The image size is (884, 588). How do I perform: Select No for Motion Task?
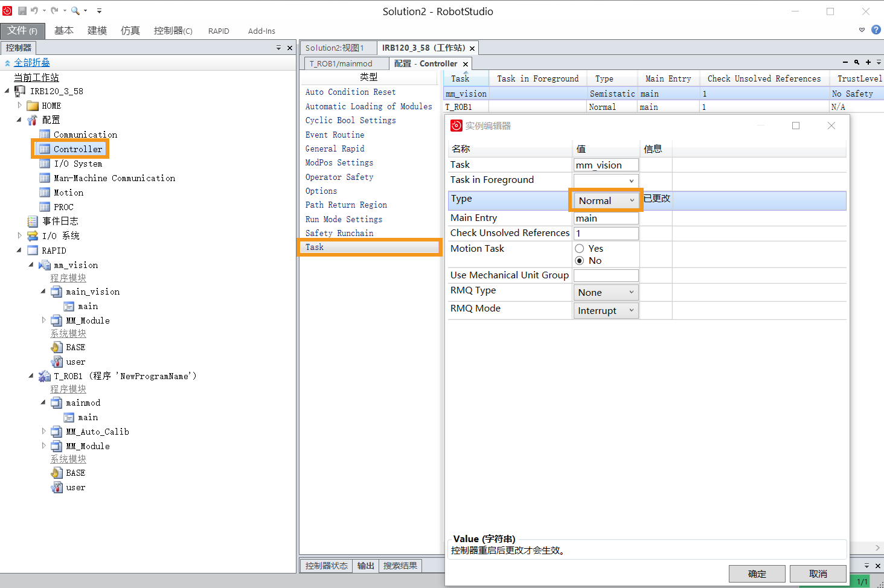580,261
